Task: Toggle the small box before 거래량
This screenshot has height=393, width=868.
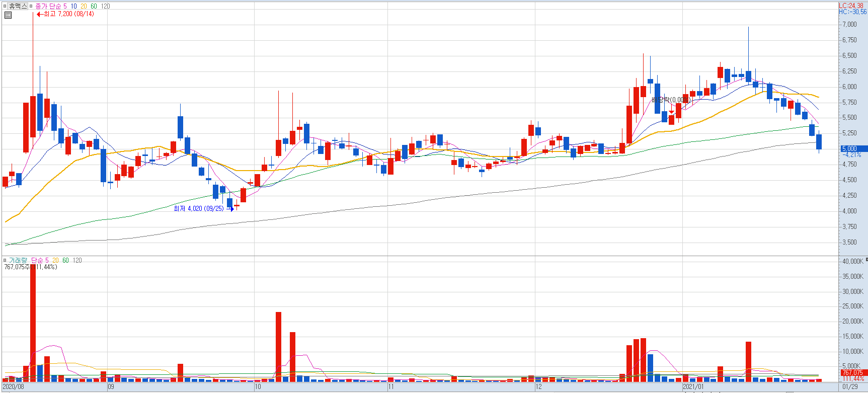Action: [5, 260]
